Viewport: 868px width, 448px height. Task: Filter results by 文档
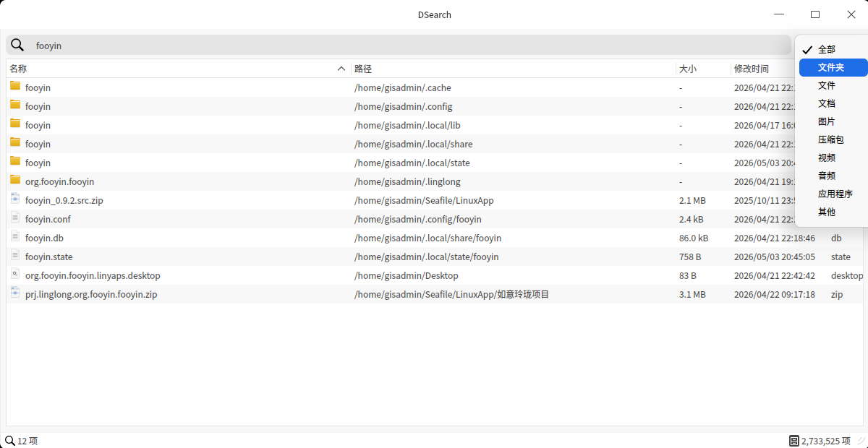[x=833, y=103]
